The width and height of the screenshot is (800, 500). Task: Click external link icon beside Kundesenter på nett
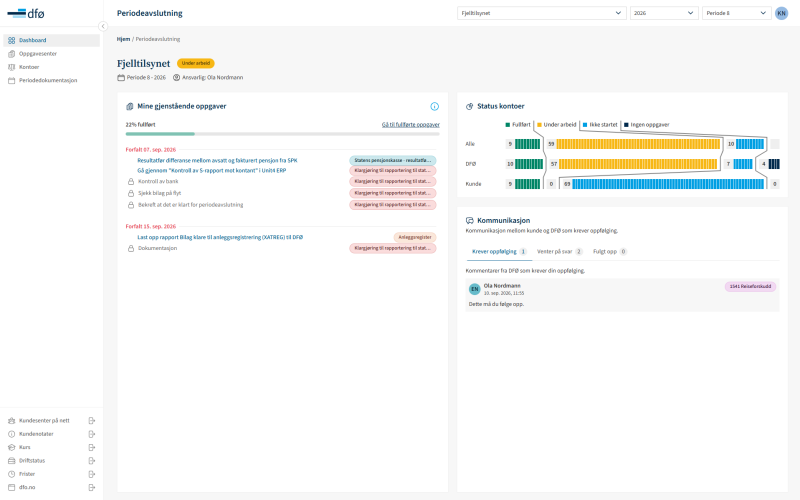[92, 421]
